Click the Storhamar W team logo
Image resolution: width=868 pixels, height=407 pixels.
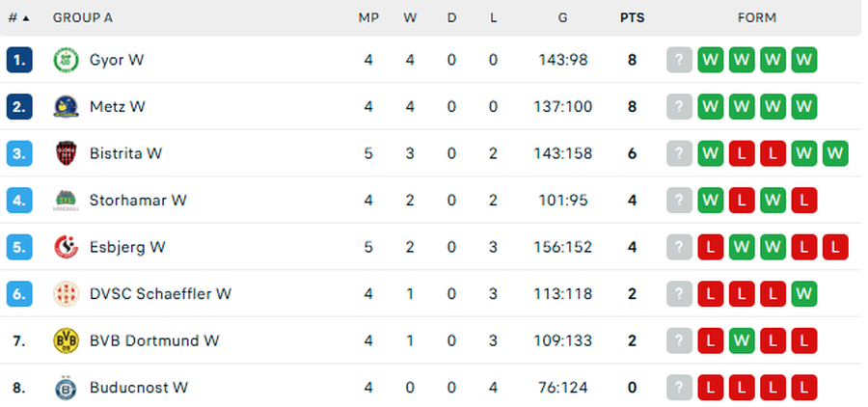pos(66,201)
